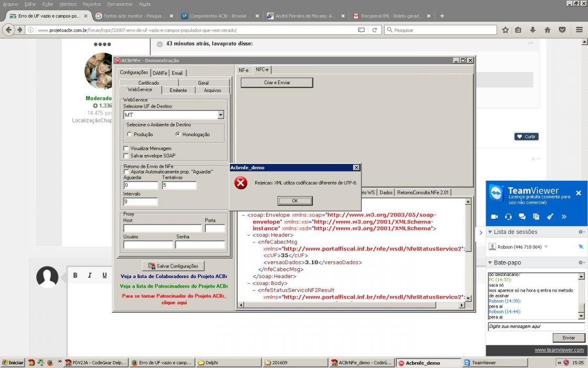This screenshot has height=368, width=588.
Task: Open UF de Destino dropdown
Action: click(x=221, y=115)
